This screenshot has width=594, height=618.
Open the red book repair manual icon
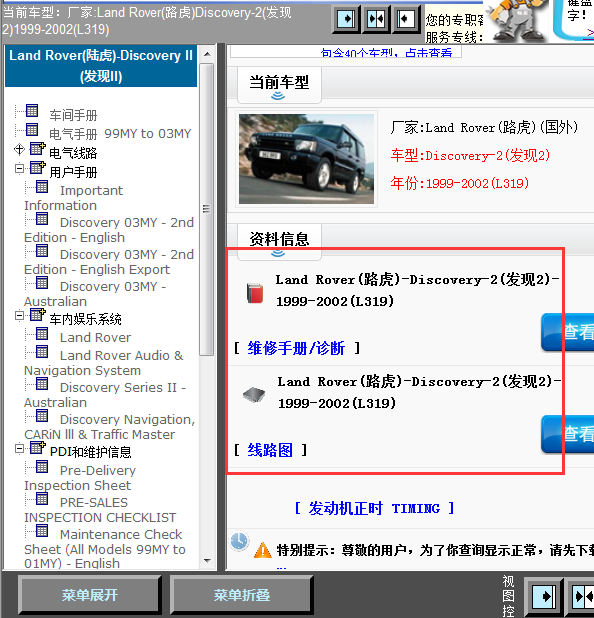pos(255,293)
